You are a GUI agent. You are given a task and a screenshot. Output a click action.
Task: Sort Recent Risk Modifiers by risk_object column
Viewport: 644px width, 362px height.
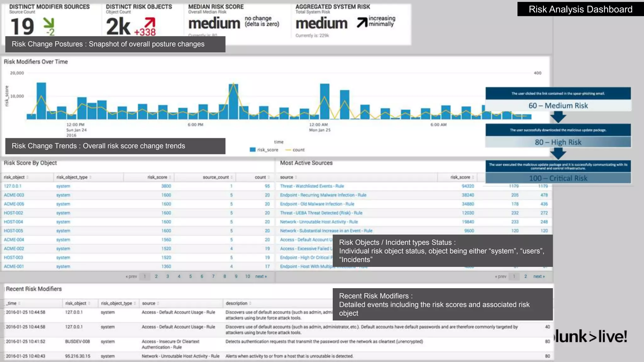click(78, 303)
